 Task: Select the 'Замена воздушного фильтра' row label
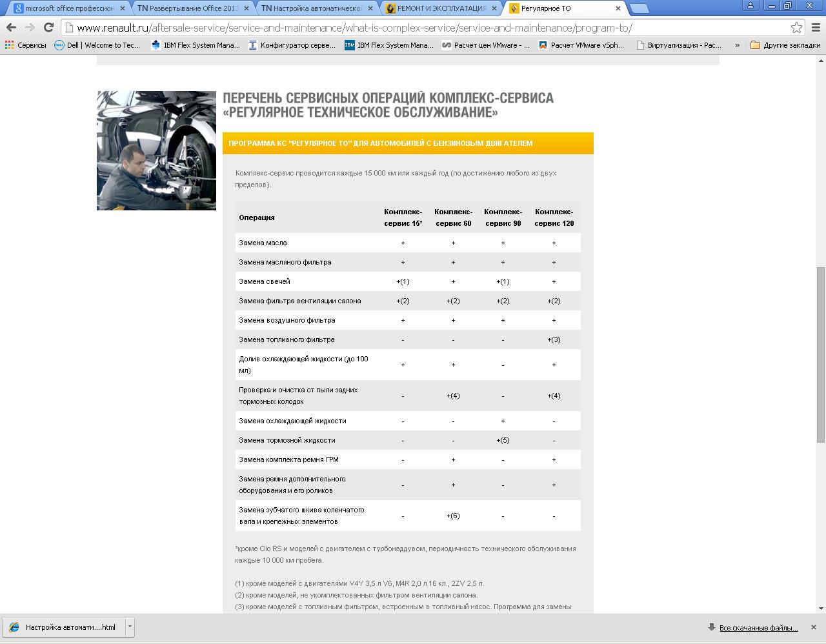[287, 320]
